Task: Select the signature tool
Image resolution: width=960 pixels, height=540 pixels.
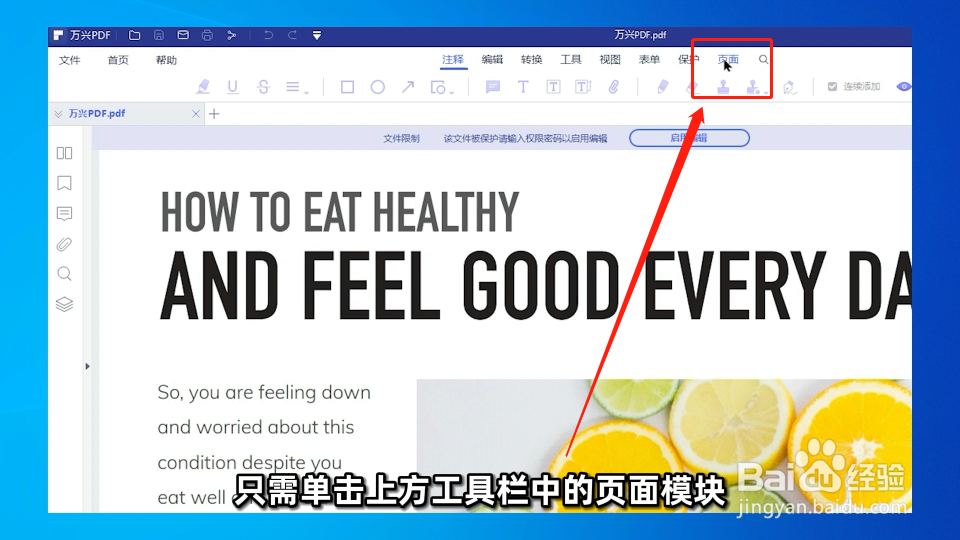Action: [790, 88]
